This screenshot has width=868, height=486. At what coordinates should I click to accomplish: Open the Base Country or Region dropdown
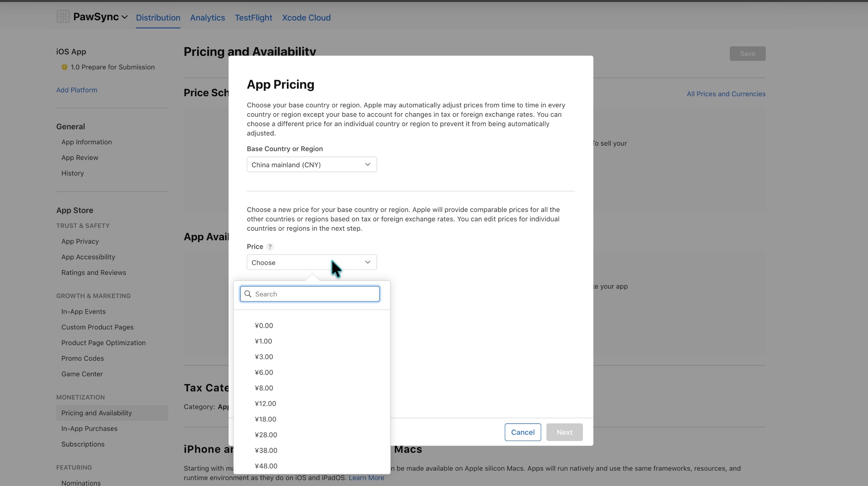312,165
